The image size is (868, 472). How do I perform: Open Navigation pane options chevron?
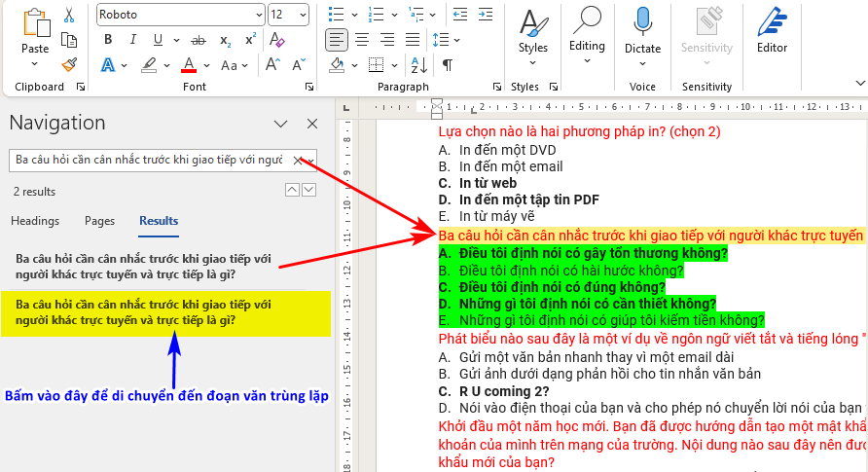tap(280, 124)
